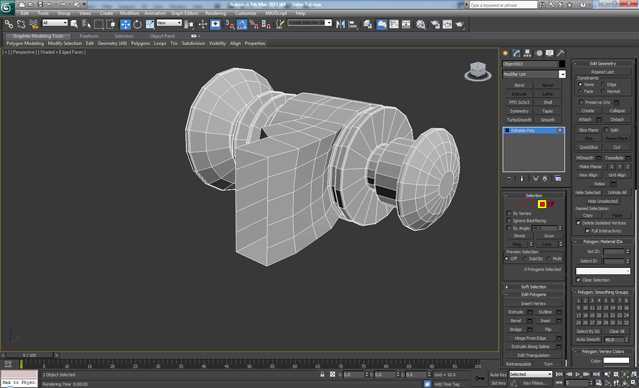
Task: Click the ViewCube in the viewport
Action: coord(478,71)
